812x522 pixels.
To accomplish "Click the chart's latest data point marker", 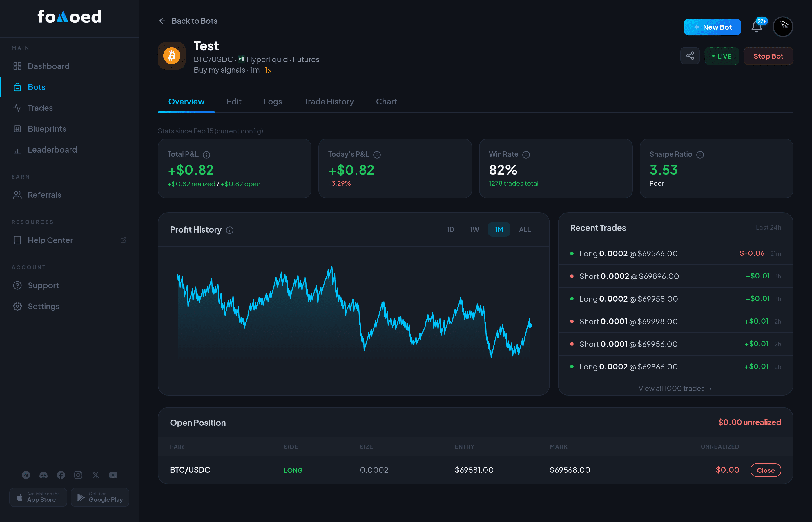I will coord(530,325).
